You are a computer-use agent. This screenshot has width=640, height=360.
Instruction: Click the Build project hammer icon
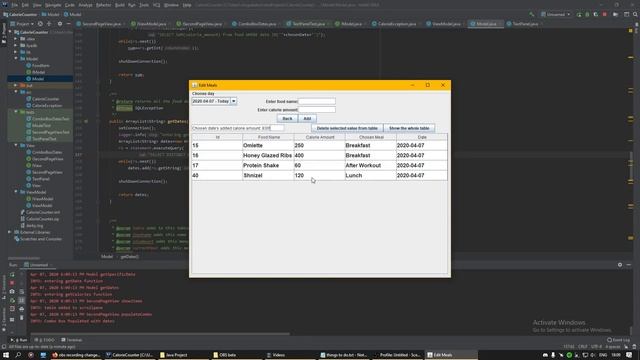(532, 14)
